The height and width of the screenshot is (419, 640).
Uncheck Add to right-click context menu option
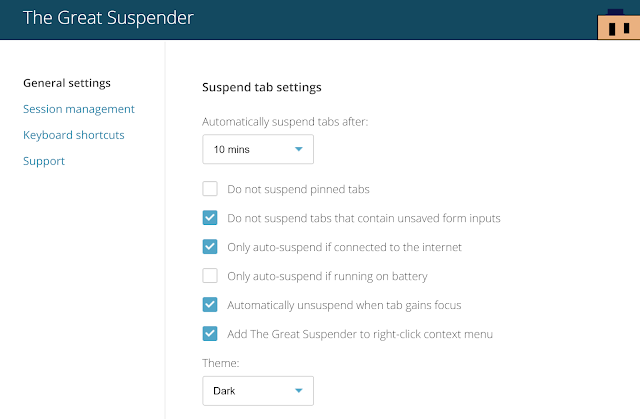(x=210, y=334)
